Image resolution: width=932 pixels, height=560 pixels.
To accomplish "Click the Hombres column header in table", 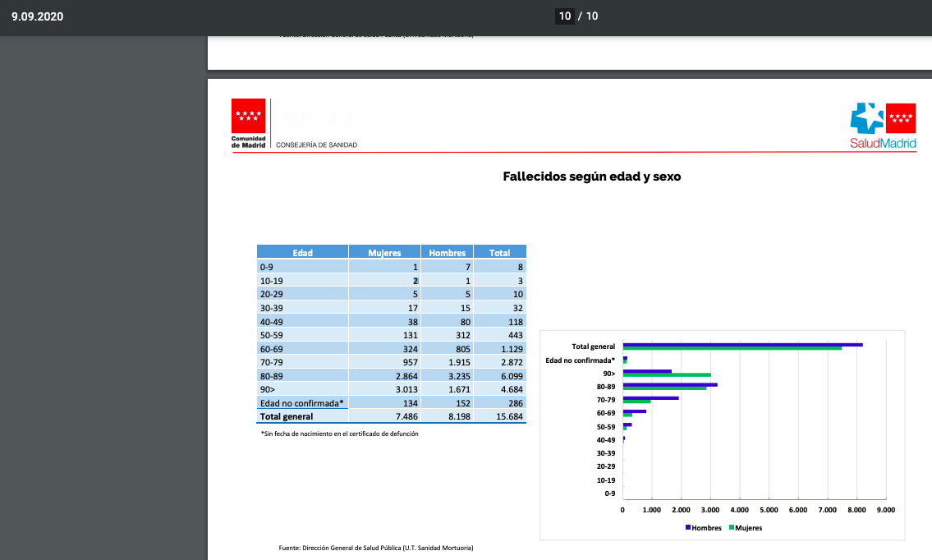I will pyautogui.click(x=448, y=253).
